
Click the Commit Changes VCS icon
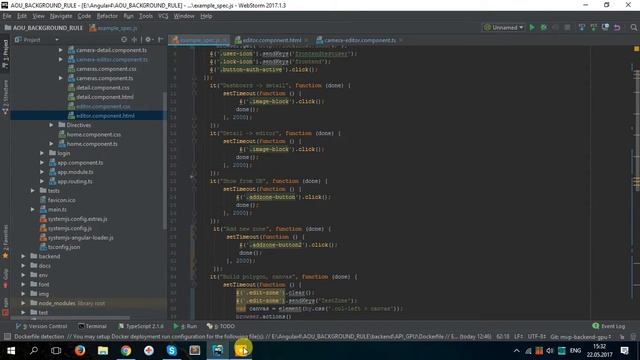[x=593, y=28]
